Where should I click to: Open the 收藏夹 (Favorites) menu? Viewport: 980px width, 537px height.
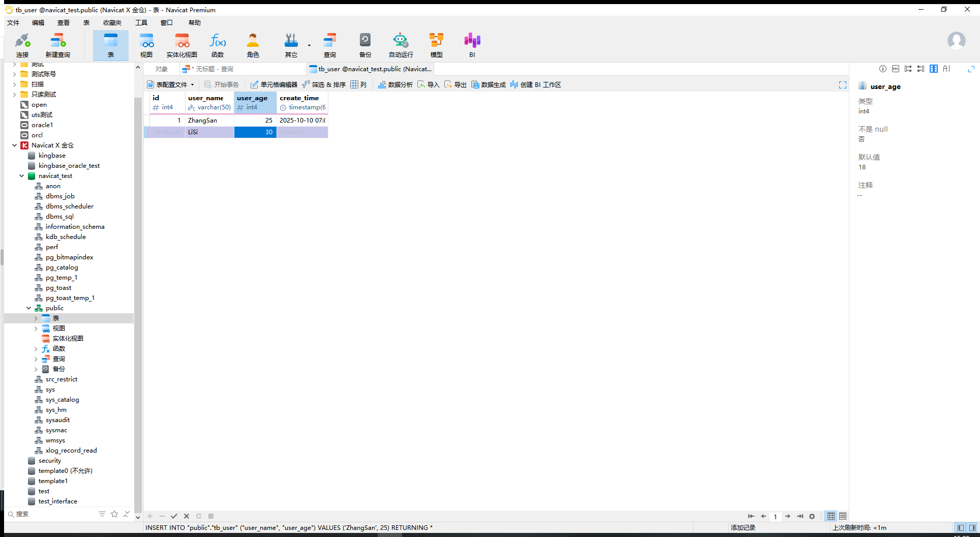(112, 23)
